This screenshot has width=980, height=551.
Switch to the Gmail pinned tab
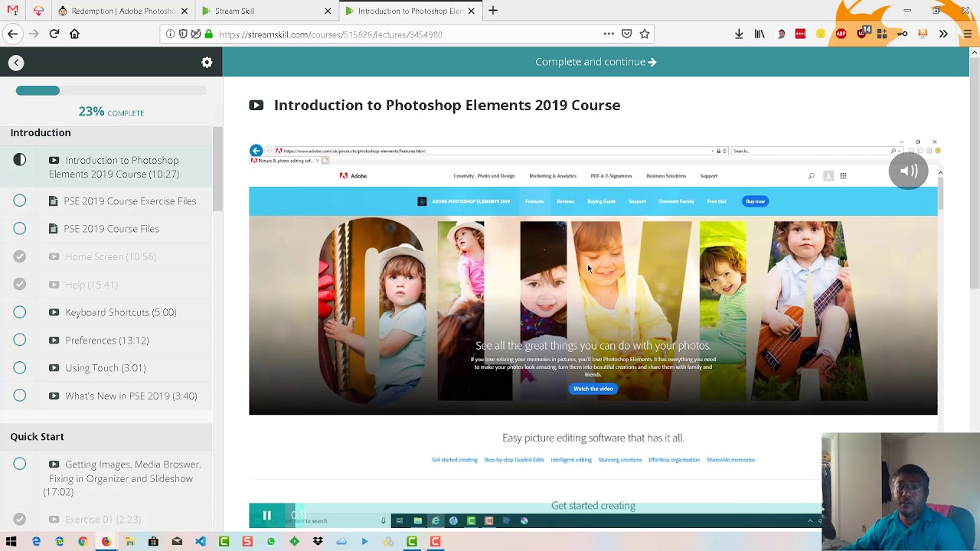tap(12, 11)
